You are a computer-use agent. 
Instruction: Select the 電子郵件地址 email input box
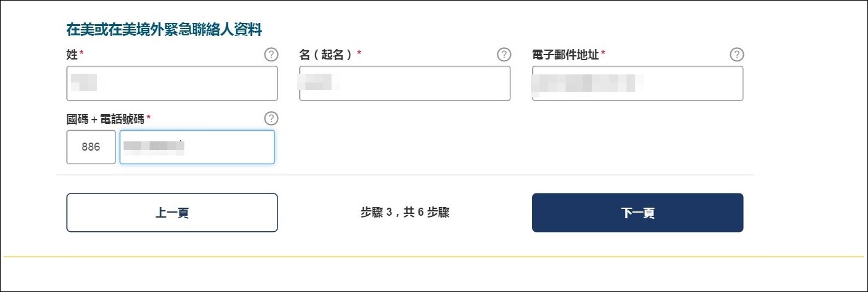pos(638,83)
